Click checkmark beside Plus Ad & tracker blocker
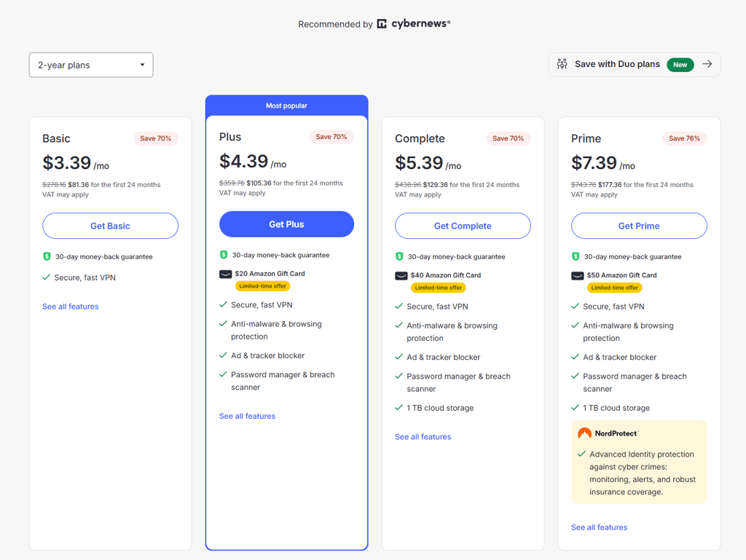This screenshot has width=746, height=560. pos(223,355)
